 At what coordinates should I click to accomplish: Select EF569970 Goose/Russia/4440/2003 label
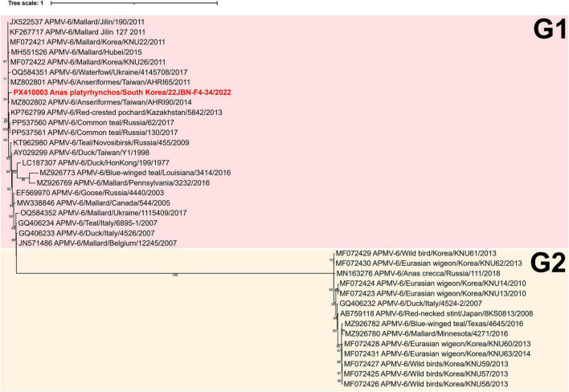90,193
